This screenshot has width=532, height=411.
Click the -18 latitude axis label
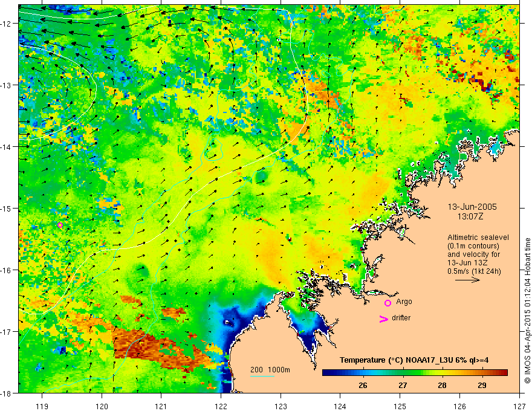pos(7,393)
